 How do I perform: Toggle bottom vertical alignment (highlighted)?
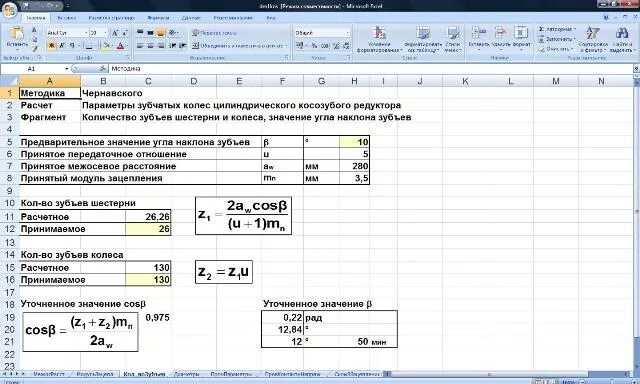pos(160,33)
